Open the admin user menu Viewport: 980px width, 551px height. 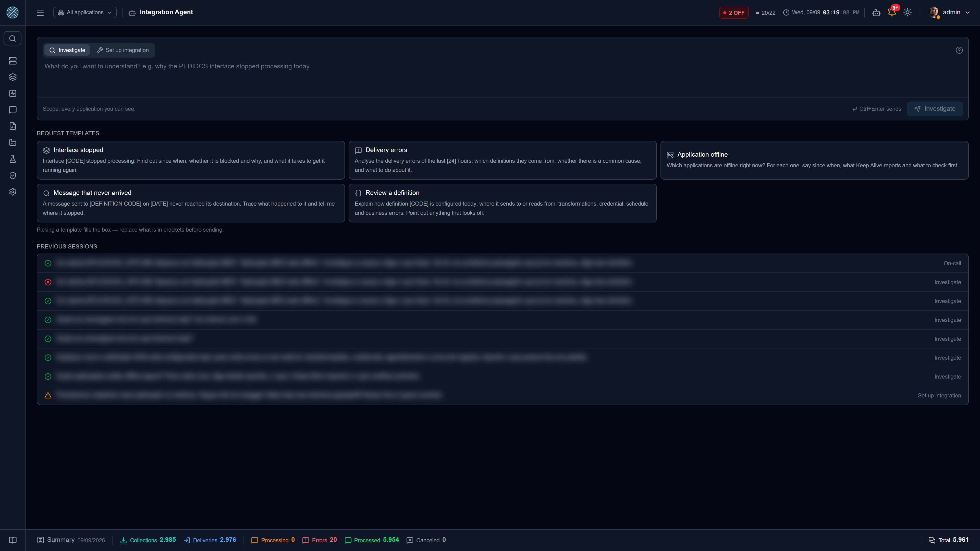949,12
